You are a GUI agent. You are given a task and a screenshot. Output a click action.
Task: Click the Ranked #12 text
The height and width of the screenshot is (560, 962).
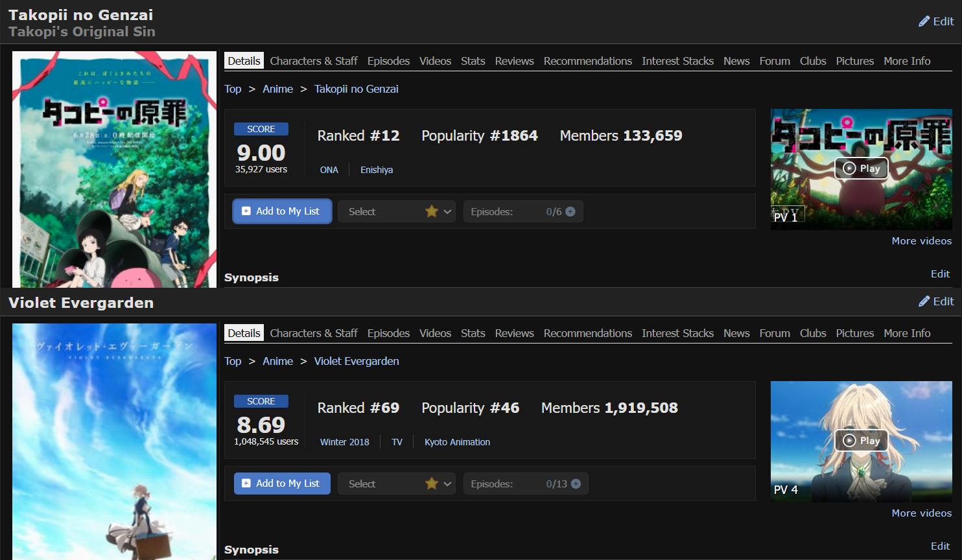[x=358, y=135]
